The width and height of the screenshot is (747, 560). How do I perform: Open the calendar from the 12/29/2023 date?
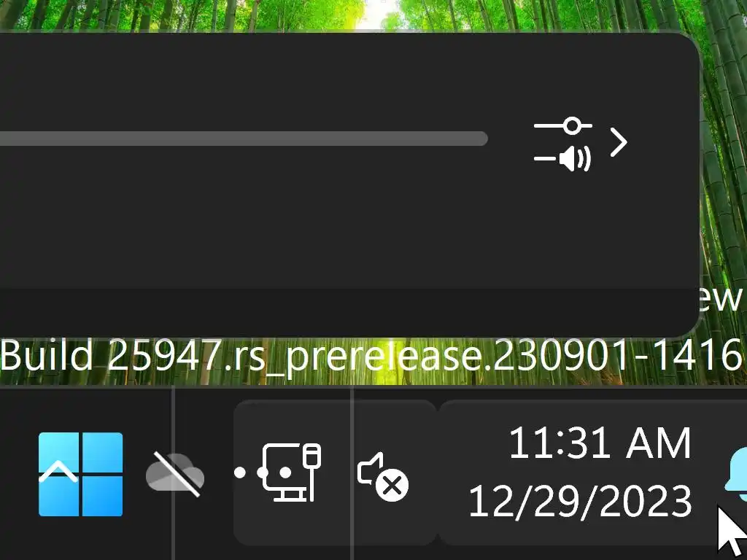pyautogui.click(x=580, y=501)
